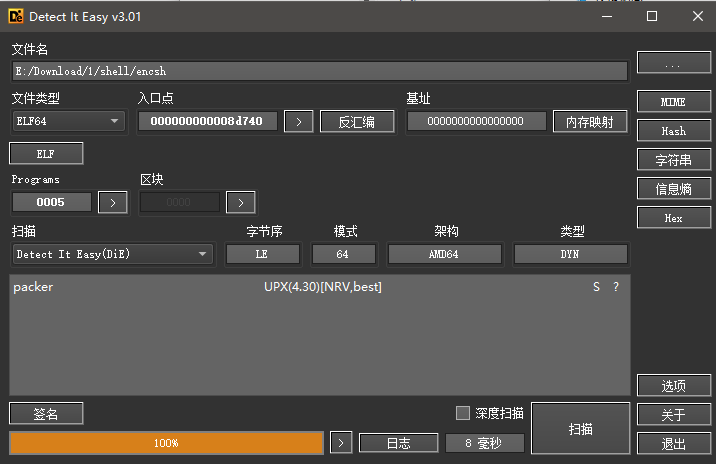Image resolution: width=716 pixels, height=464 pixels.
Task: Expand the ELF64 file type dropdown
Action: [x=68, y=121]
